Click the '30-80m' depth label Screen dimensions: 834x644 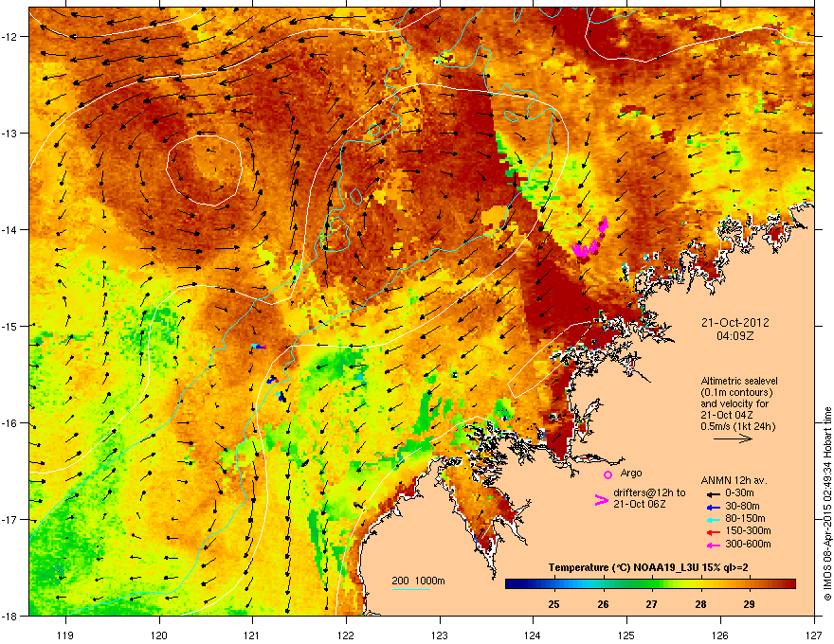click(742, 507)
